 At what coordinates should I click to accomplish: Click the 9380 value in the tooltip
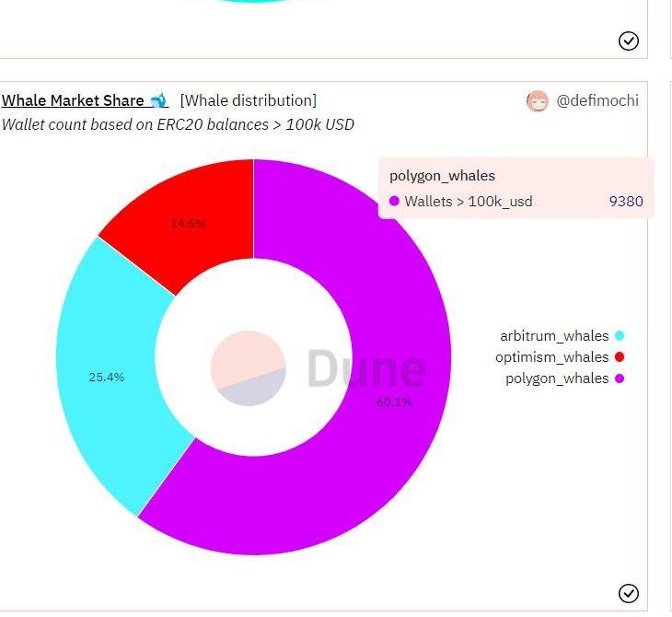626,202
